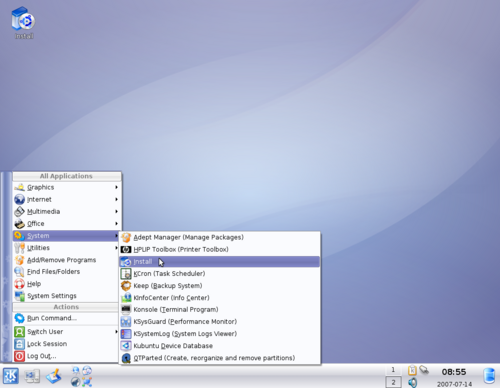Click the Klipper clipboard tray icon

412,371
